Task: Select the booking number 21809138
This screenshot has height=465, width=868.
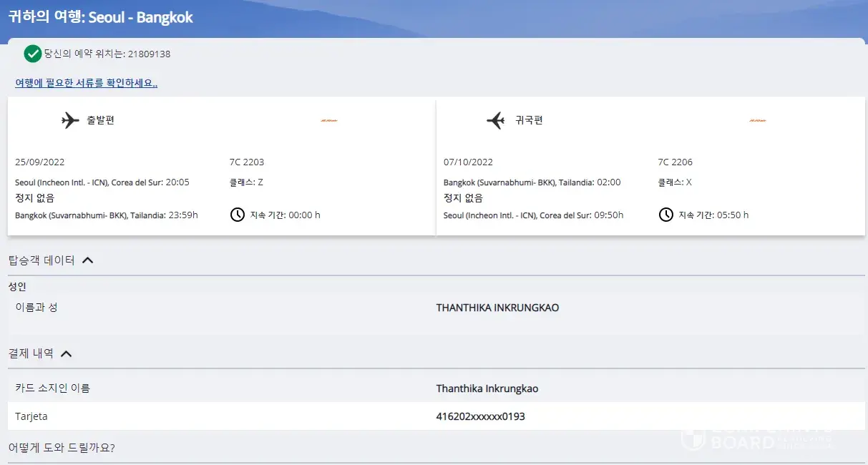Action: tap(149, 54)
